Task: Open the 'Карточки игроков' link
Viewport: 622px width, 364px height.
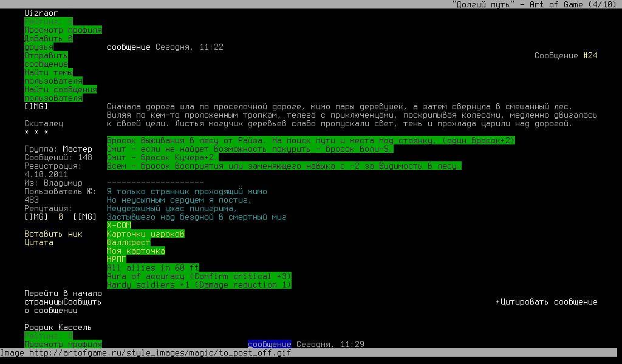Action: pyautogui.click(x=145, y=234)
